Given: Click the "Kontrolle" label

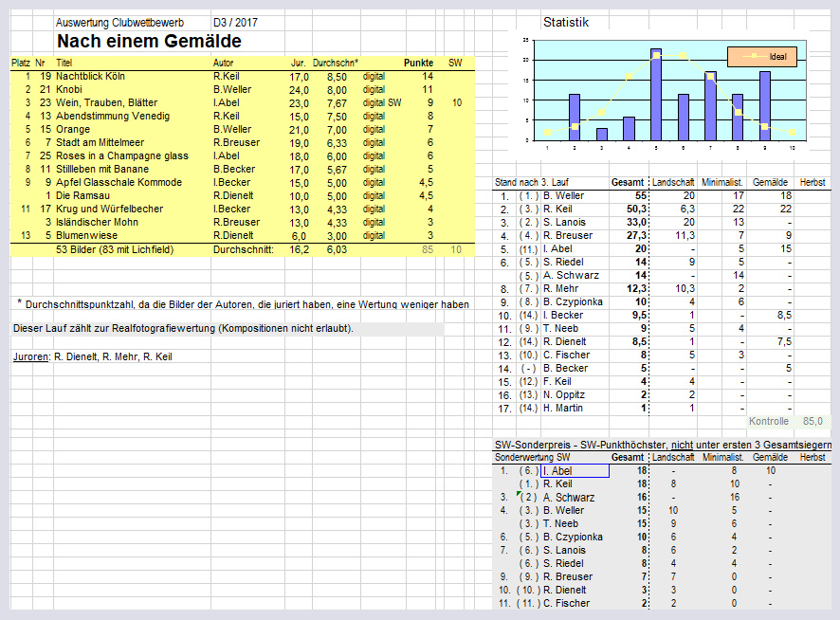Looking at the screenshot, I should tap(769, 421).
